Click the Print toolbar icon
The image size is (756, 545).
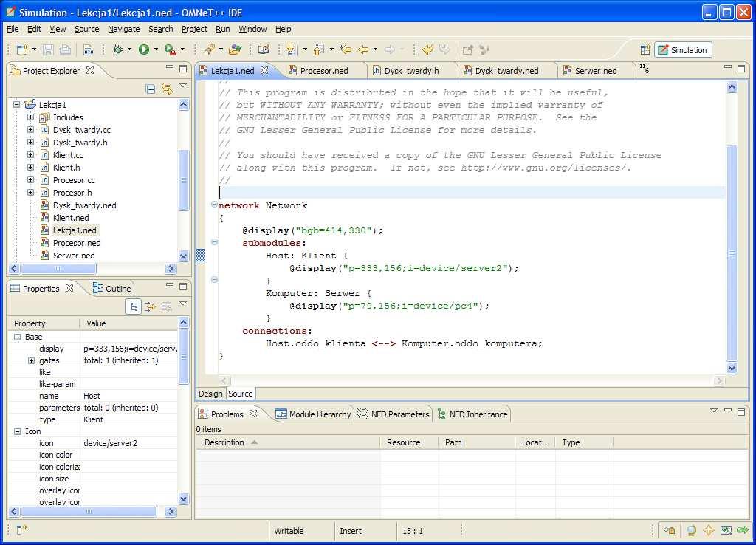tap(65, 49)
